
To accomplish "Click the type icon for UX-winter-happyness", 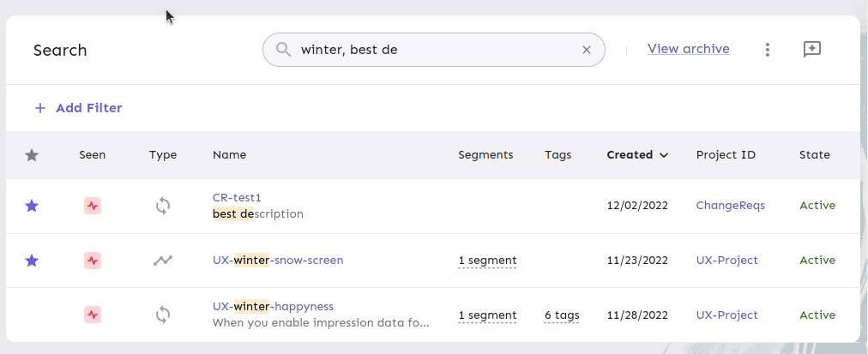I will pos(163,315).
